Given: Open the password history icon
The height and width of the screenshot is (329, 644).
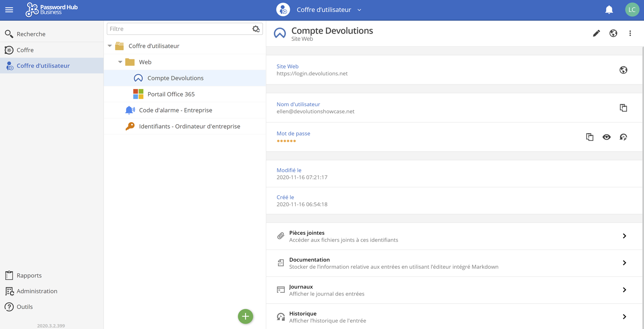Looking at the screenshot, I should [x=623, y=137].
